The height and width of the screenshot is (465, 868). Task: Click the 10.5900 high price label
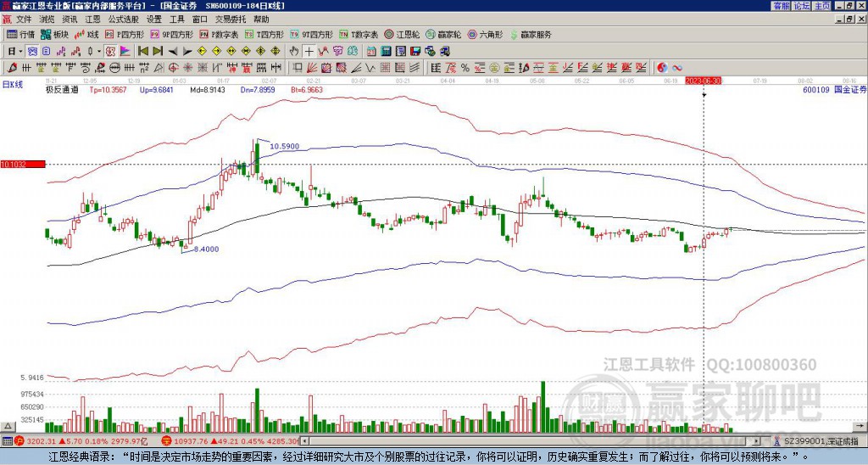[285, 146]
